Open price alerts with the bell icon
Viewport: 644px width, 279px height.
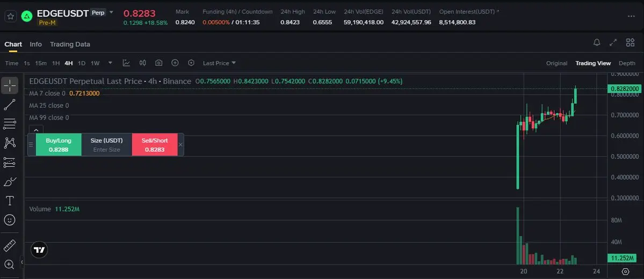pos(597,42)
